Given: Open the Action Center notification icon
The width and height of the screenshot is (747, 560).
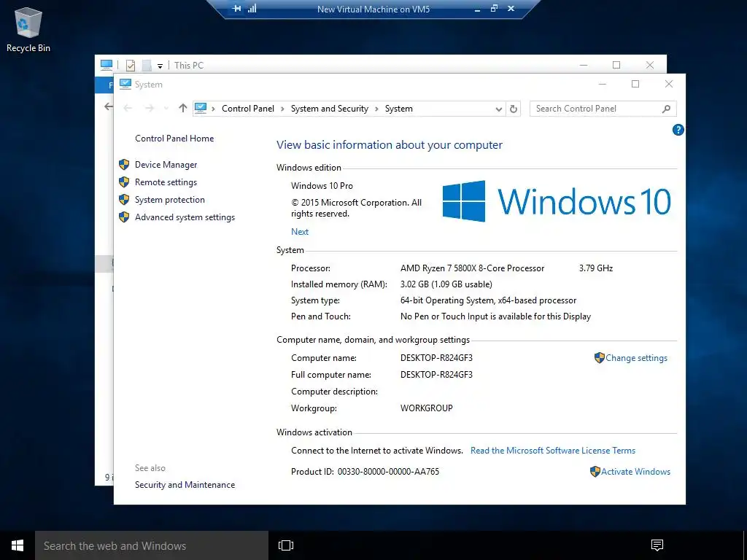Looking at the screenshot, I should click(657, 545).
